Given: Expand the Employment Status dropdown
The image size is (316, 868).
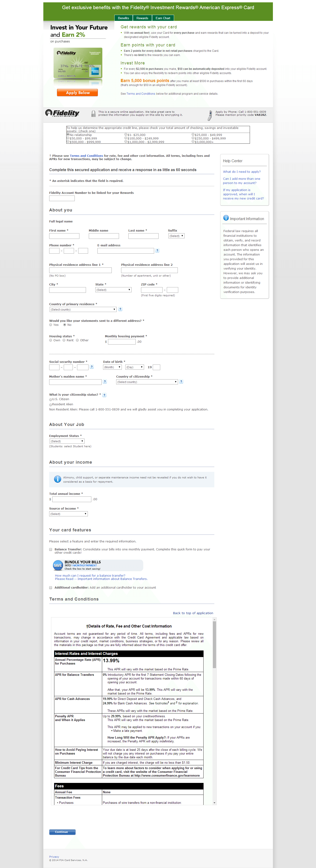Looking at the screenshot, I should click(x=67, y=441).
